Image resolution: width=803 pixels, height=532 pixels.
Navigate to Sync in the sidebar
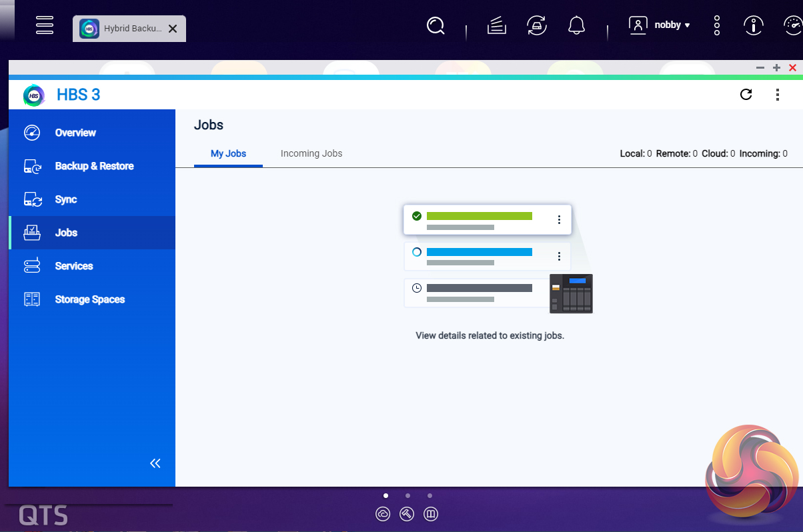pyautogui.click(x=66, y=199)
